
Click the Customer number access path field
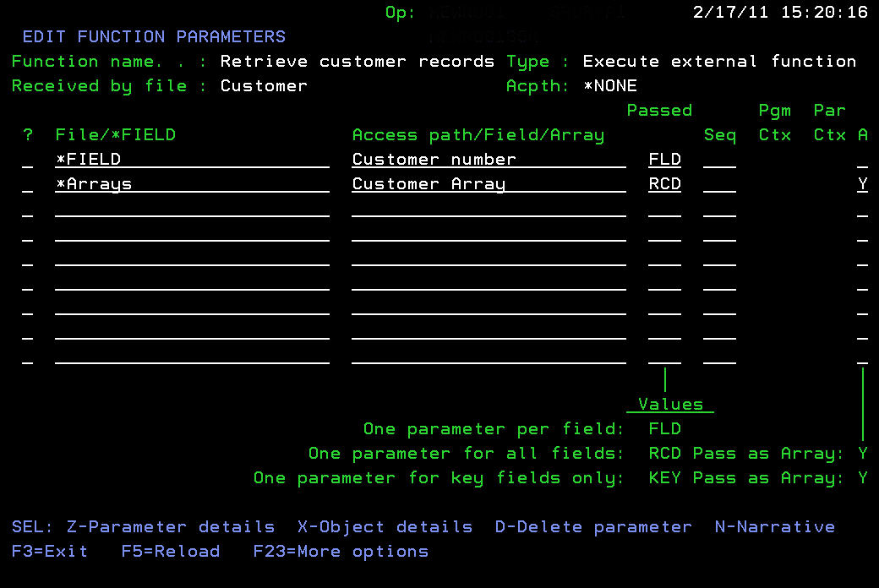[x=434, y=159]
